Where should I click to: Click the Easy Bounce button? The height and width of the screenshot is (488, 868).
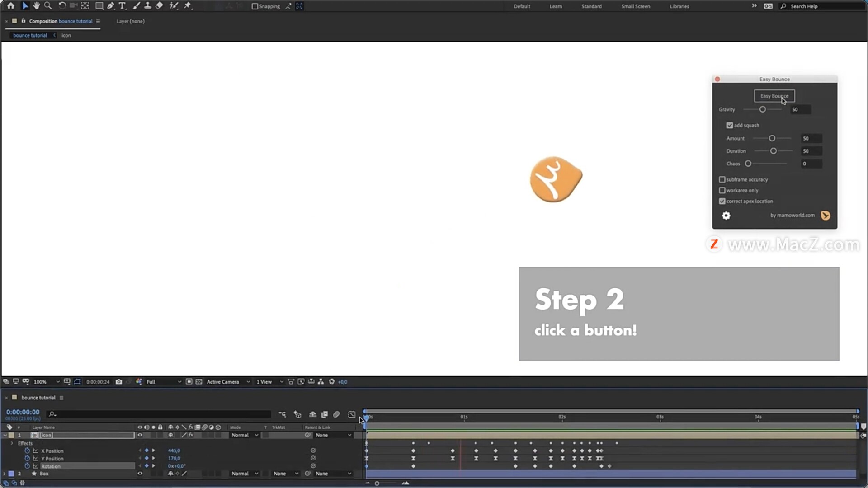[774, 96]
